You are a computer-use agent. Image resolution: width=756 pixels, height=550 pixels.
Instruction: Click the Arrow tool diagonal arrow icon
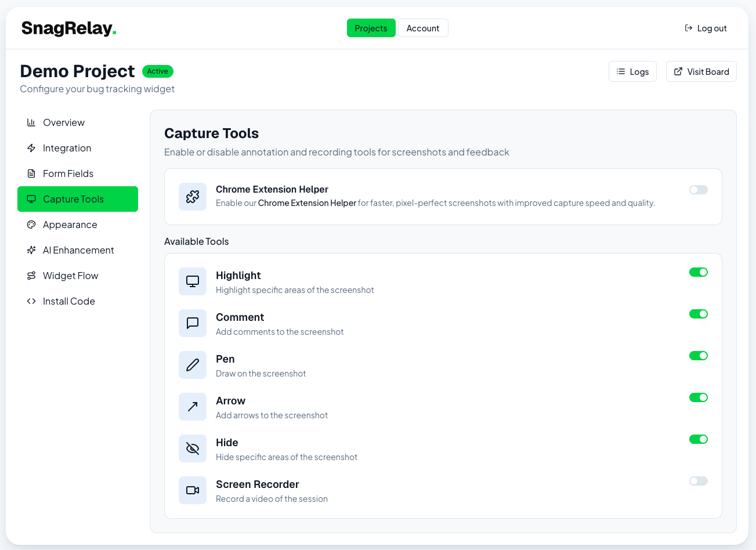click(193, 407)
